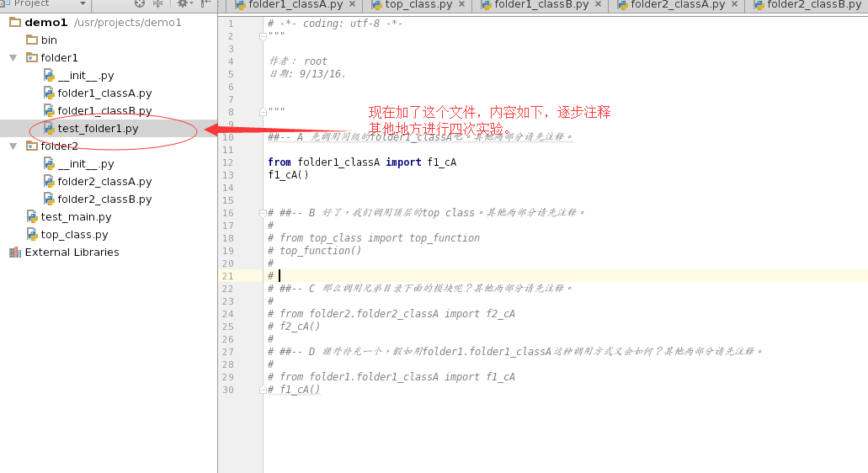
Task: Close the folder2_classA.py tab
Action: click(x=735, y=4)
